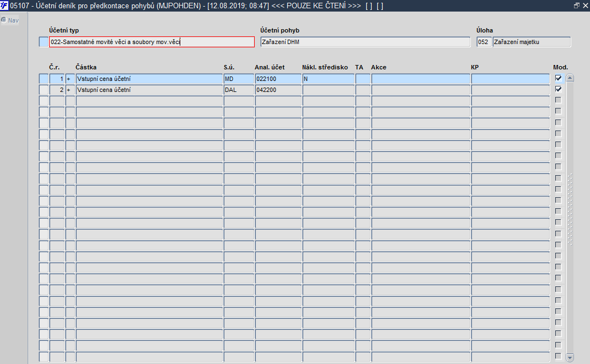This screenshot has width=590, height=364.
Task: Close the window with the X button
Action: [585, 6]
